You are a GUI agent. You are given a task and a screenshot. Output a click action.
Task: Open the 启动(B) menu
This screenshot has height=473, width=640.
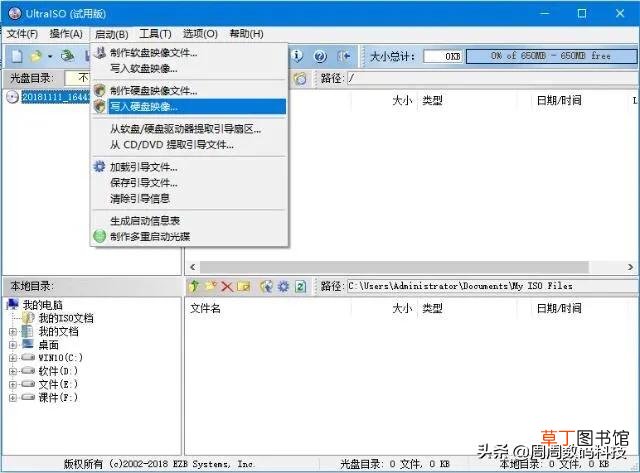coord(111,34)
